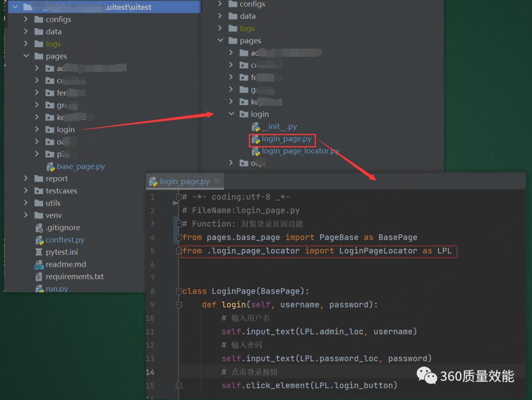Select the logs folder icon in left tree
The width and height of the screenshot is (532, 400).
[39, 44]
